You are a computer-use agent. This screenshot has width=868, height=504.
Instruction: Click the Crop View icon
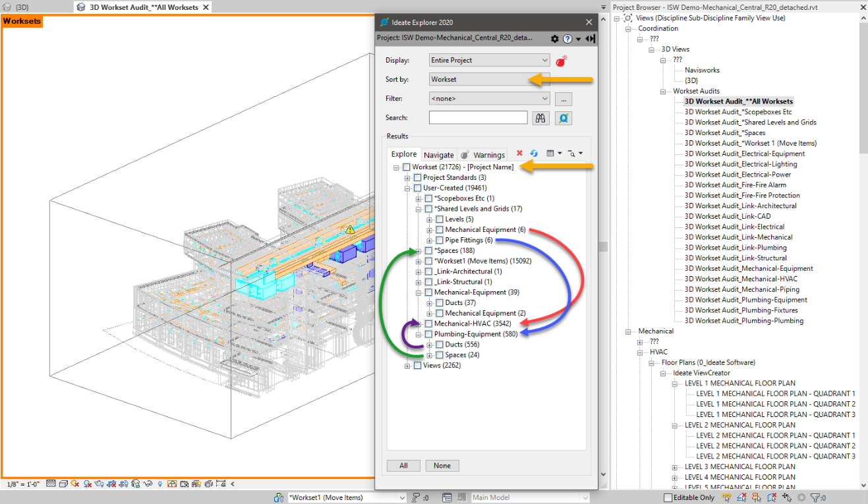pos(111,484)
